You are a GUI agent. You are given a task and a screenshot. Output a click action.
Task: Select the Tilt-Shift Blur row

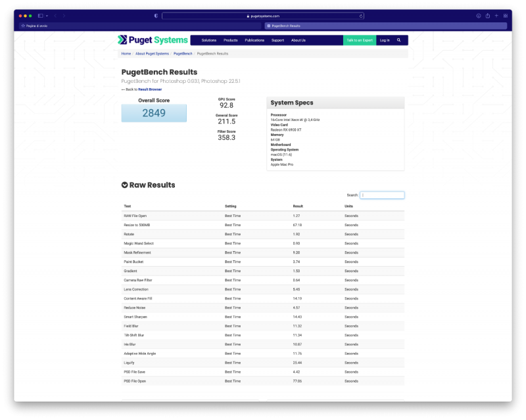click(262, 335)
